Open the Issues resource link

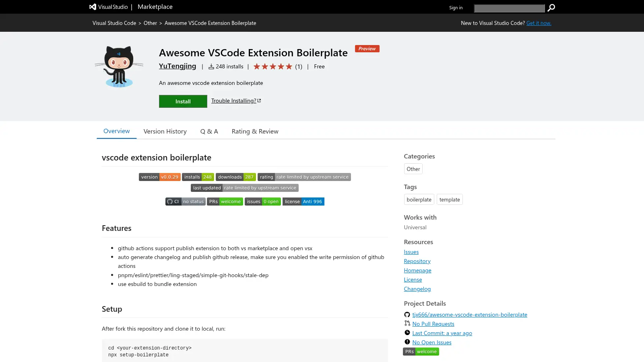(411, 252)
